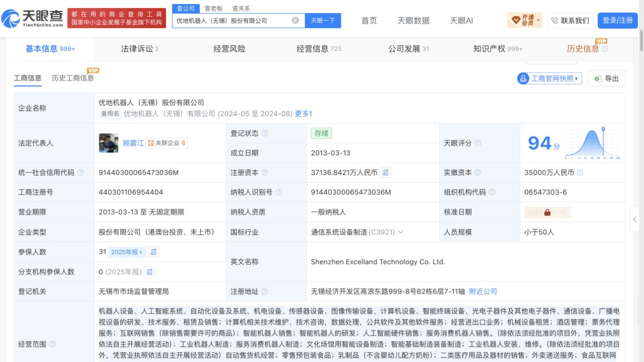Open the chart icon next to 2025年报 in 参保人数

154,251
